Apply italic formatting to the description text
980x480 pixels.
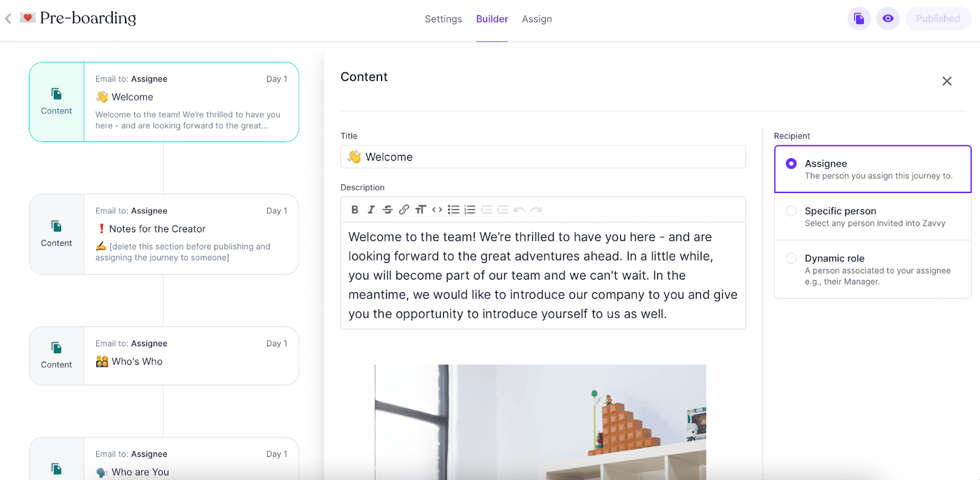[371, 209]
